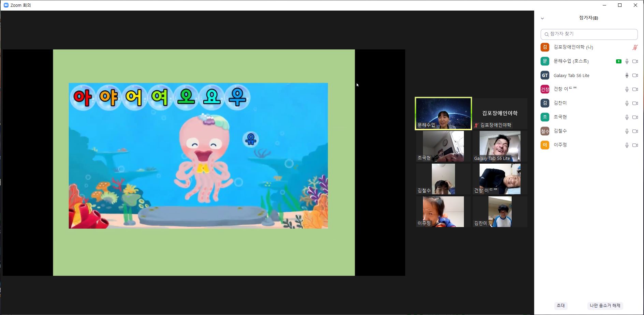Click the 초대 button
This screenshot has height=315, width=644.
(x=560, y=305)
